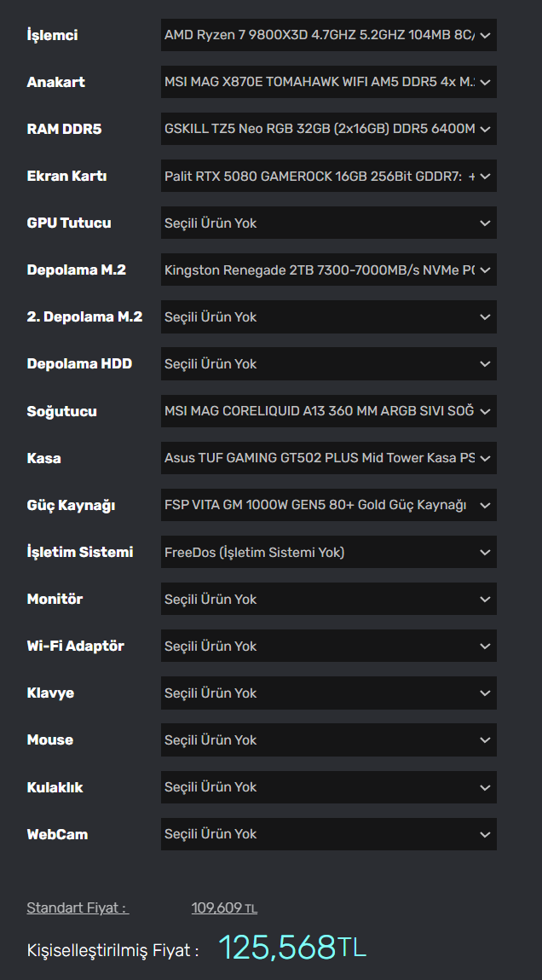Open the RAM DDR5 dropdown
The height and width of the screenshot is (980, 542).
pyautogui.click(x=328, y=129)
